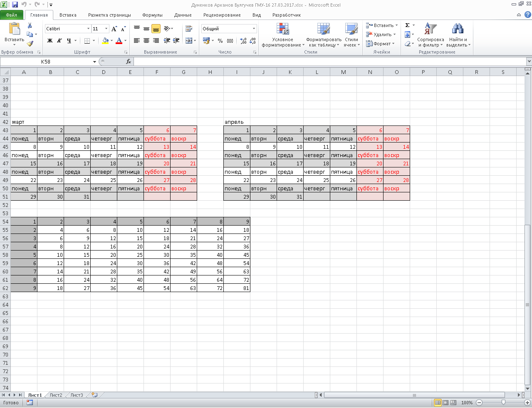This screenshot has width=532, height=408.
Task: Open the Файл tab
Action: coord(12,15)
